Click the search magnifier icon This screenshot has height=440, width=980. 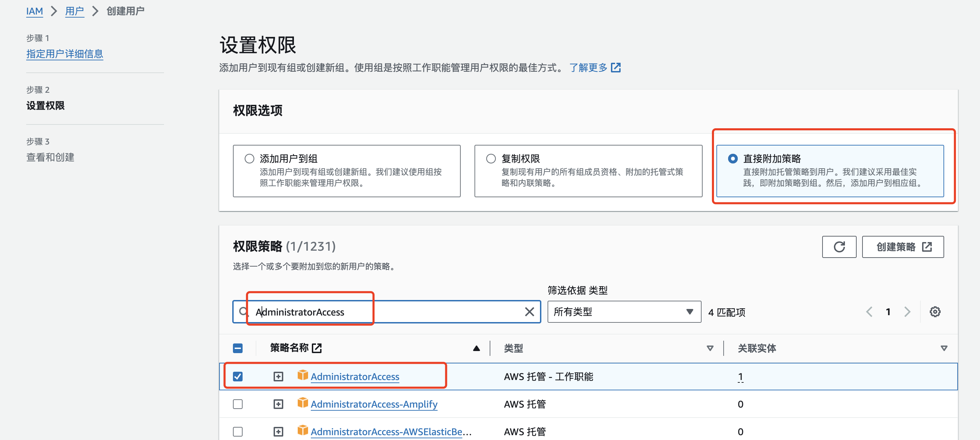pyautogui.click(x=244, y=312)
